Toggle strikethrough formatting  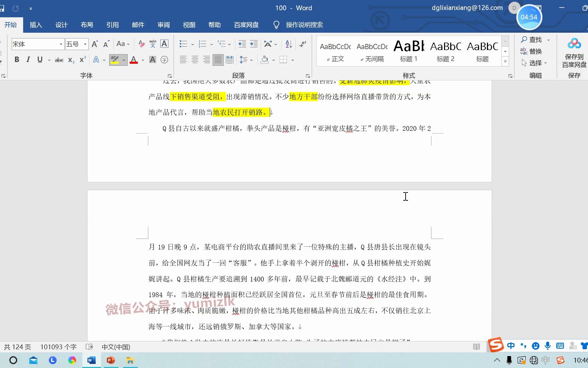click(x=59, y=60)
